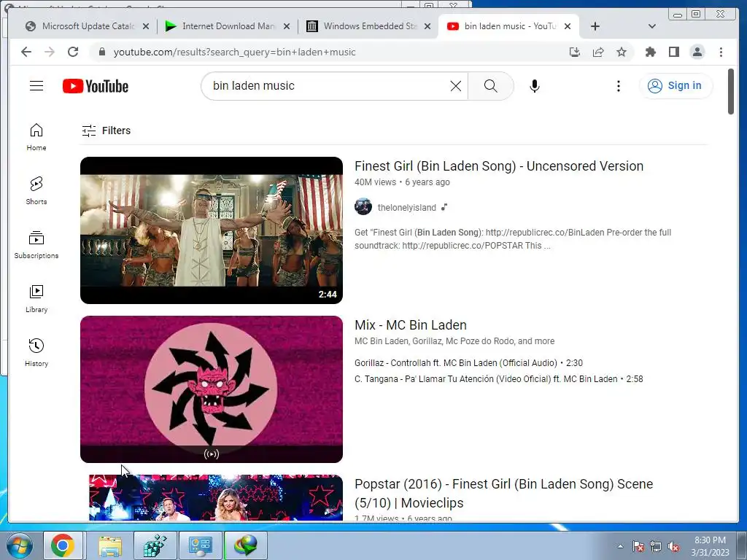Expand the tab search dropdown chevron
The image size is (747, 560).
click(x=652, y=26)
